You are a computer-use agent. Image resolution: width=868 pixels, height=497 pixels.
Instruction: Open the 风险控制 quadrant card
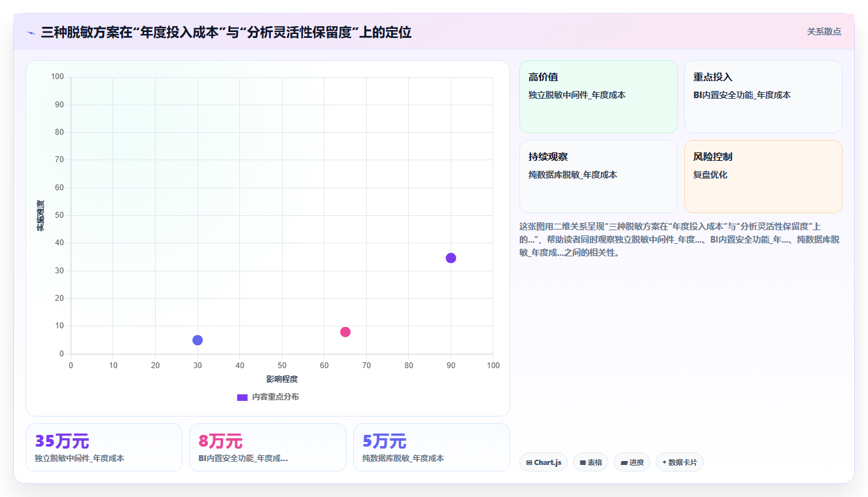[x=763, y=177]
